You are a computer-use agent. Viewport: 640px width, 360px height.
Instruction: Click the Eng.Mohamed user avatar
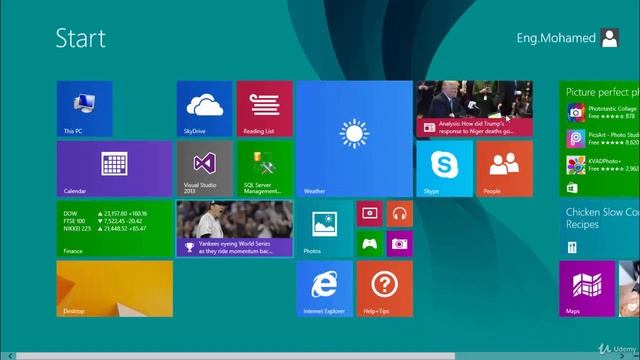coord(610,38)
